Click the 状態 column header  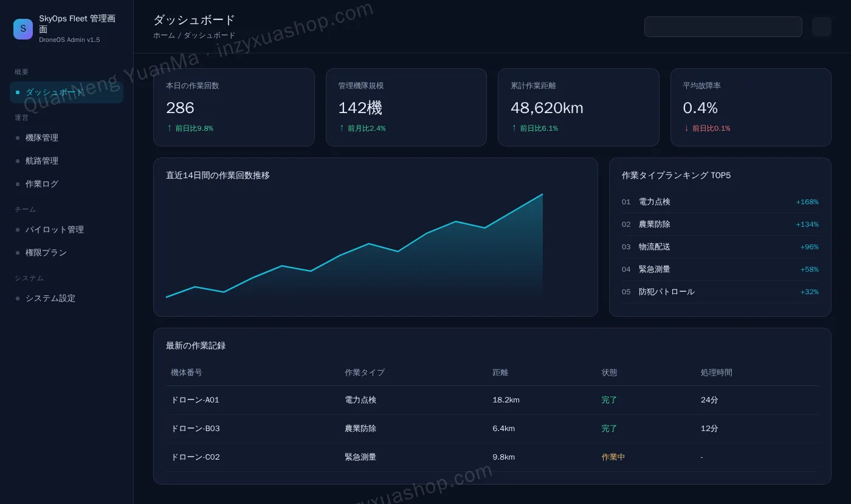pyautogui.click(x=610, y=373)
